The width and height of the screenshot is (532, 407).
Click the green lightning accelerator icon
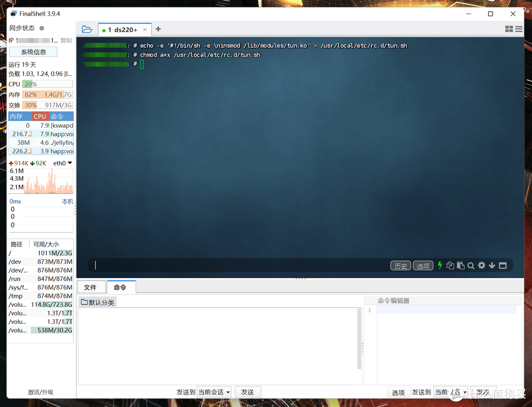[x=440, y=265]
